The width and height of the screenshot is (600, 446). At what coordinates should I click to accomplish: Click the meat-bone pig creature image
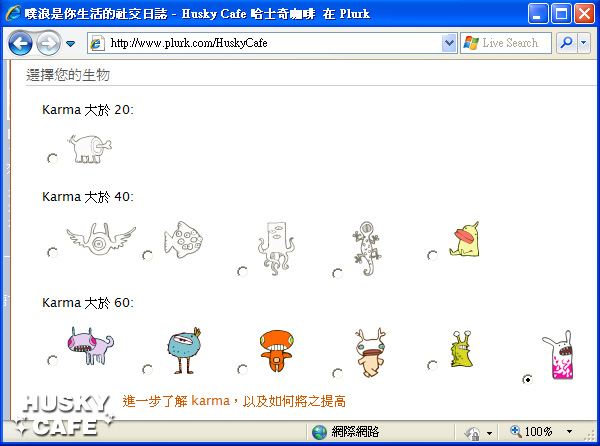[x=90, y=149]
